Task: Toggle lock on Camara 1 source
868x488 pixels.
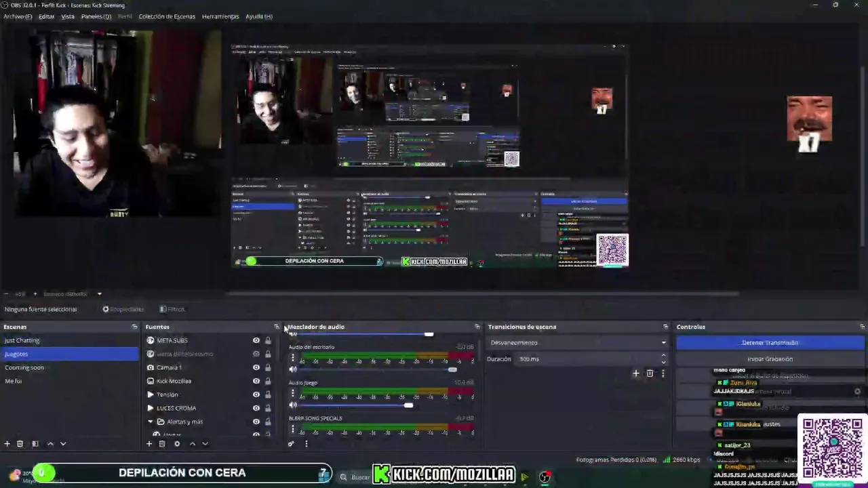Action: (268, 367)
